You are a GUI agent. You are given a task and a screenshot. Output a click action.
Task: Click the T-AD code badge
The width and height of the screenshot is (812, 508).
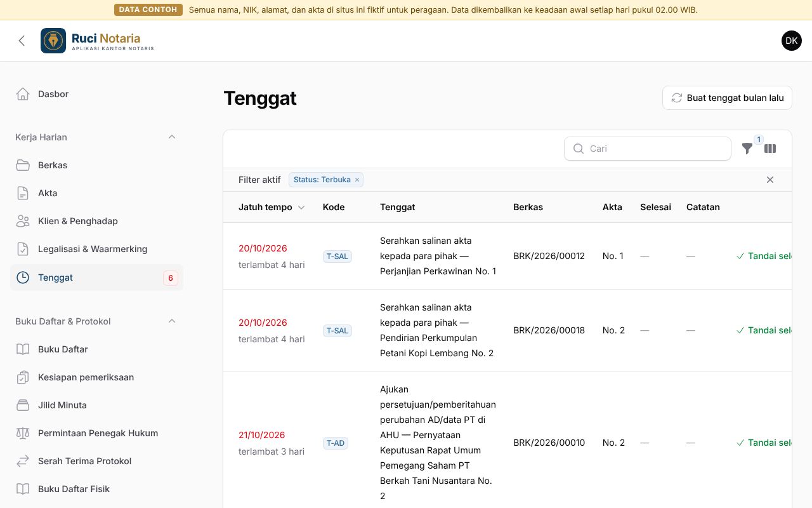coord(336,443)
